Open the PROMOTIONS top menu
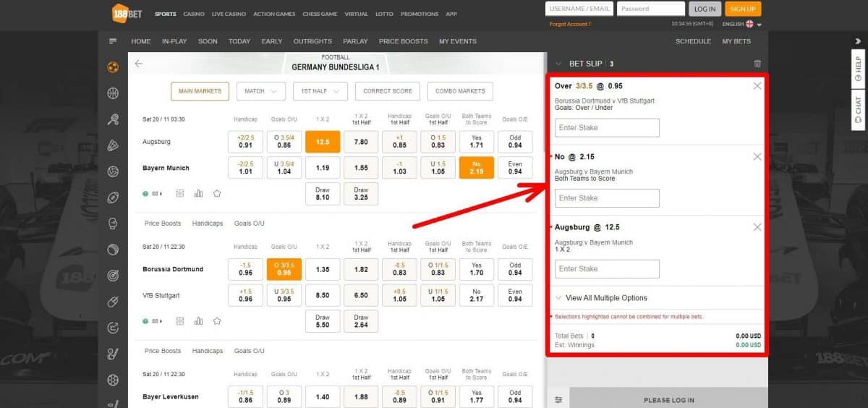868x408 pixels. click(420, 14)
